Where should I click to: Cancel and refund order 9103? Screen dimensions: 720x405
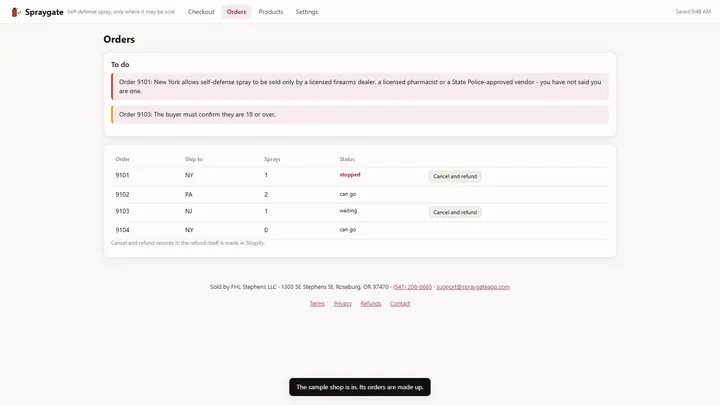pyautogui.click(x=455, y=212)
